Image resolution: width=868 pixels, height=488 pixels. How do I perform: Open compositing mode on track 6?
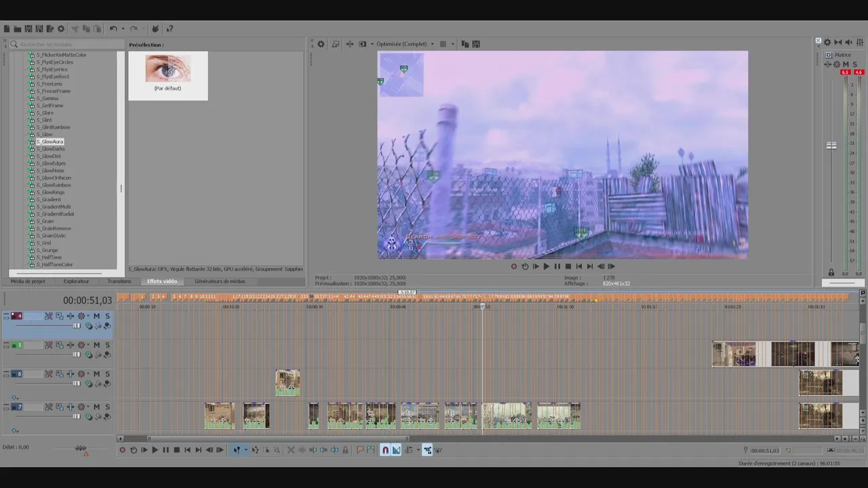tap(89, 384)
